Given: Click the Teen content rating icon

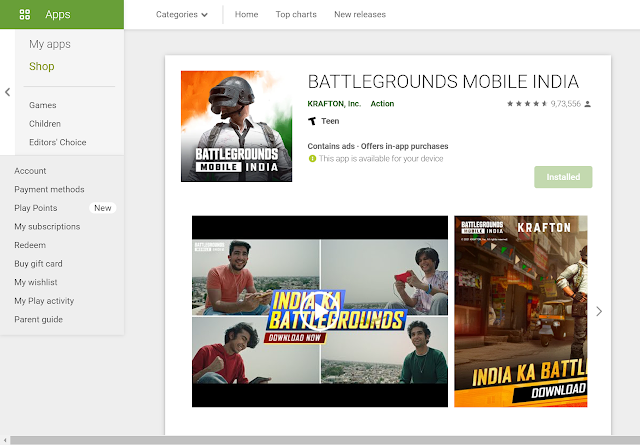Looking at the screenshot, I should pos(312,121).
